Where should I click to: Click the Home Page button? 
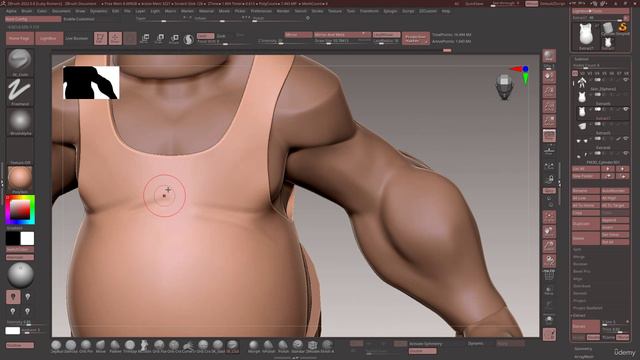(20, 38)
